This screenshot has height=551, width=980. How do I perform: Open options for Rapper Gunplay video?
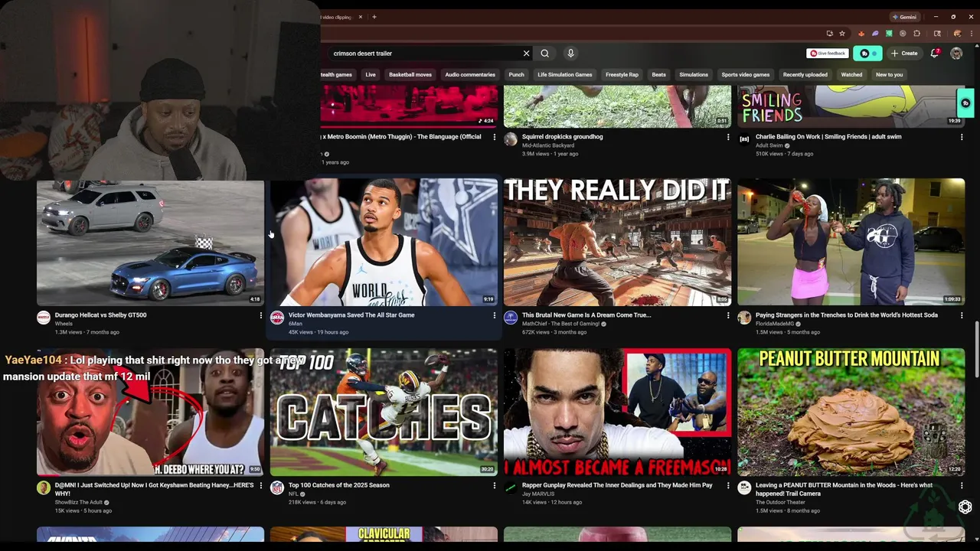(728, 485)
